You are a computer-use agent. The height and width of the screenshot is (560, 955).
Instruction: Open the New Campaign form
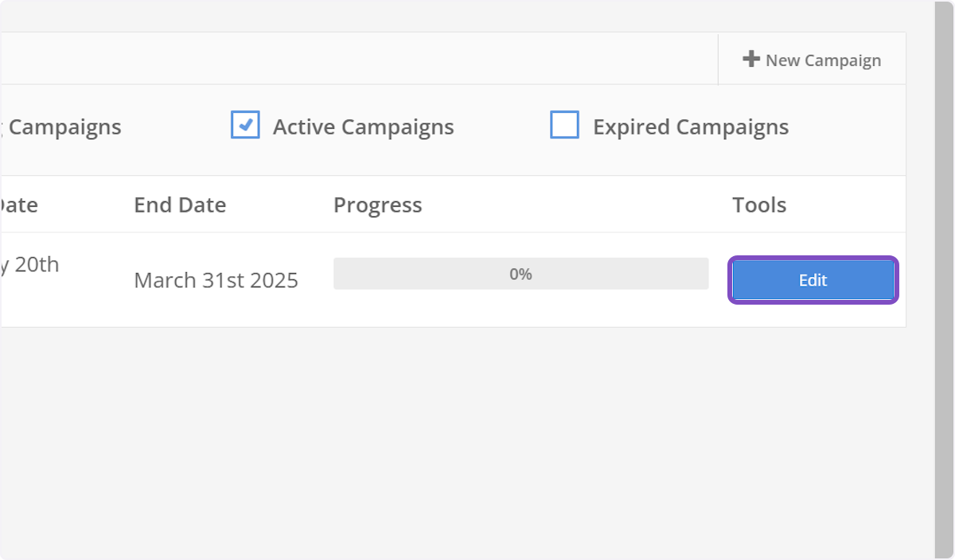pyautogui.click(x=812, y=59)
